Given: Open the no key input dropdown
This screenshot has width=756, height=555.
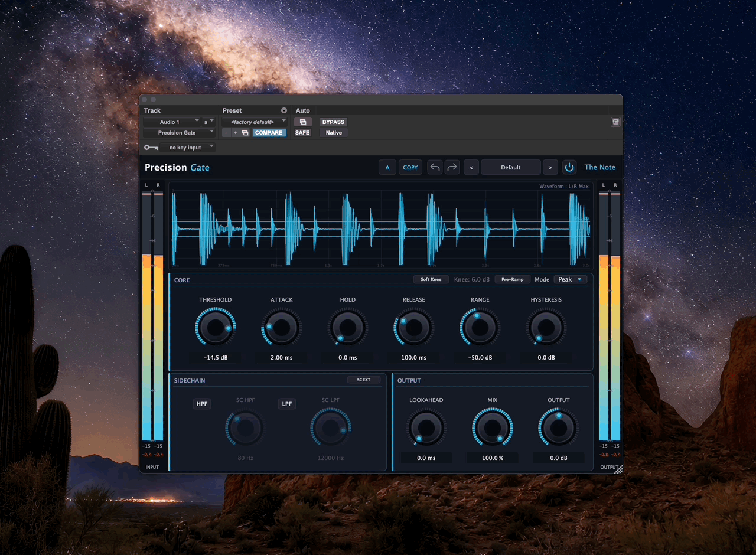Looking at the screenshot, I should pyautogui.click(x=188, y=147).
